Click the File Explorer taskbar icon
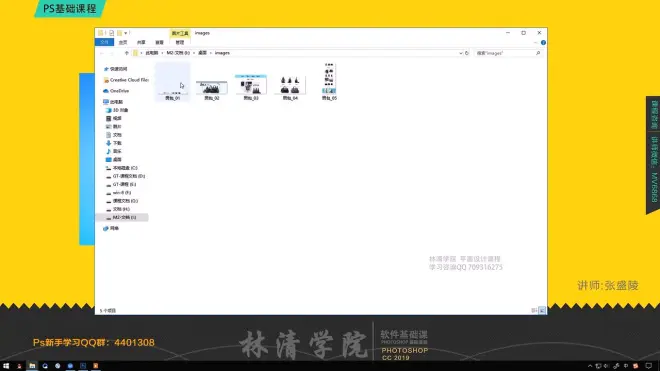660x371 pixels. pyautogui.click(x=32, y=366)
